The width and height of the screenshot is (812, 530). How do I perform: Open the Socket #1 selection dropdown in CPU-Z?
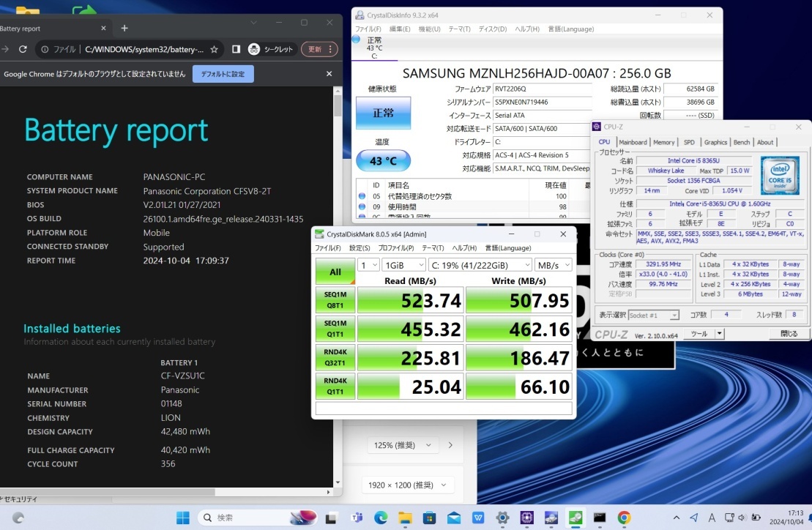(x=653, y=315)
